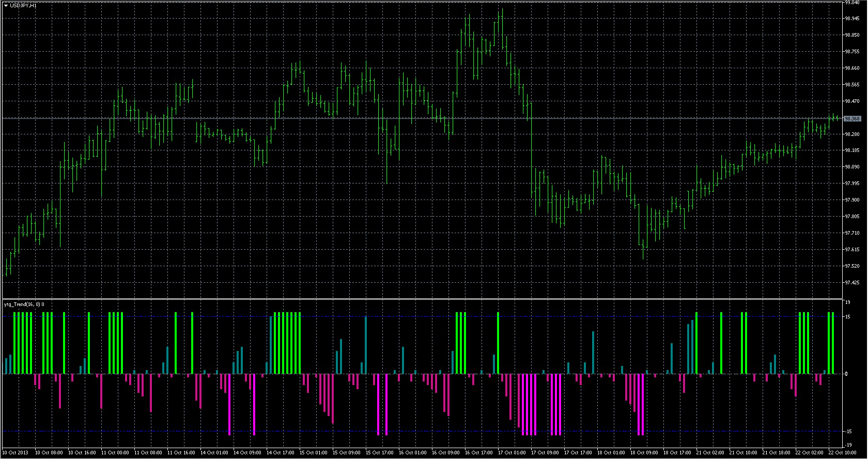The image size is (868, 459).
Task: Click the 10 Oct 16:00 time label
Action: [82, 453]
